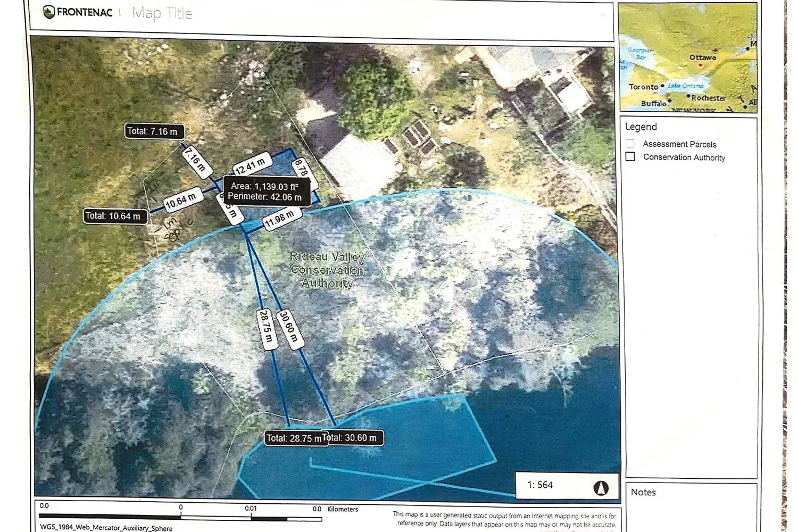This screenshot has height=532, width=798.
Task: Click the WGS_1984_Web_Mercator_Auxiliary_Sphere text
Action: [106, 528]
